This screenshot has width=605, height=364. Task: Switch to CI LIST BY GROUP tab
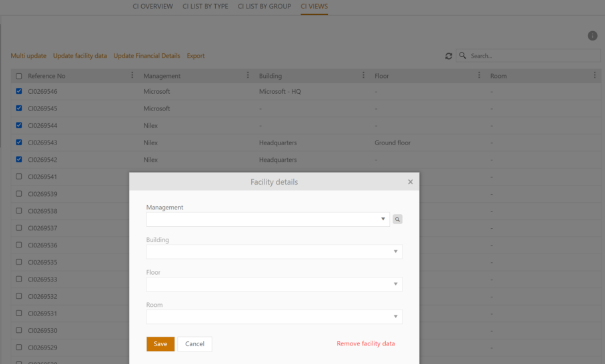(264, 7)
